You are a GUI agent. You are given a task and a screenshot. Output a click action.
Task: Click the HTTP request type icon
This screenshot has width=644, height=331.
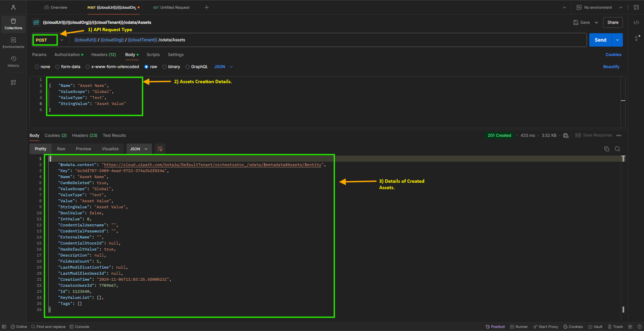click(36, 22)
